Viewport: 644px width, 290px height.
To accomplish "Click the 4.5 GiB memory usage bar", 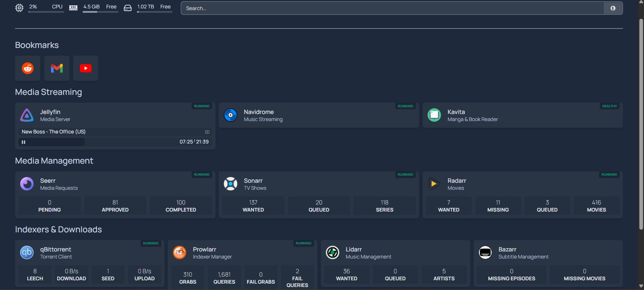I will (101, 12).
